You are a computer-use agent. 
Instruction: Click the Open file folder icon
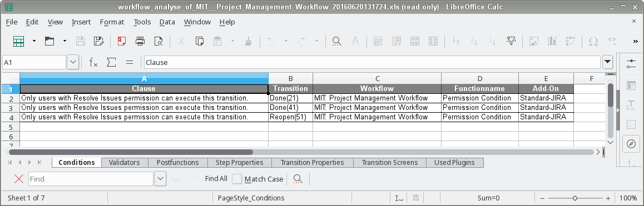[49, 41]
